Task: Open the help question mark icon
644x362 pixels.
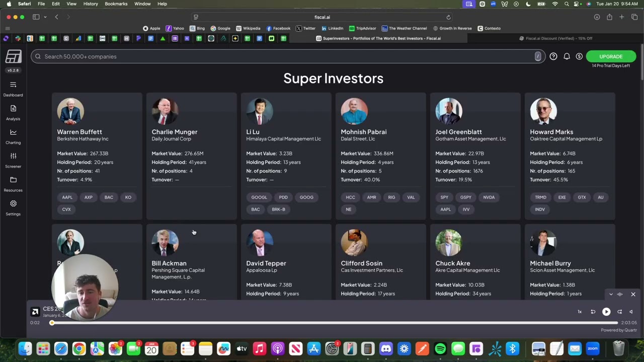Action: click(x=553, y=56)
